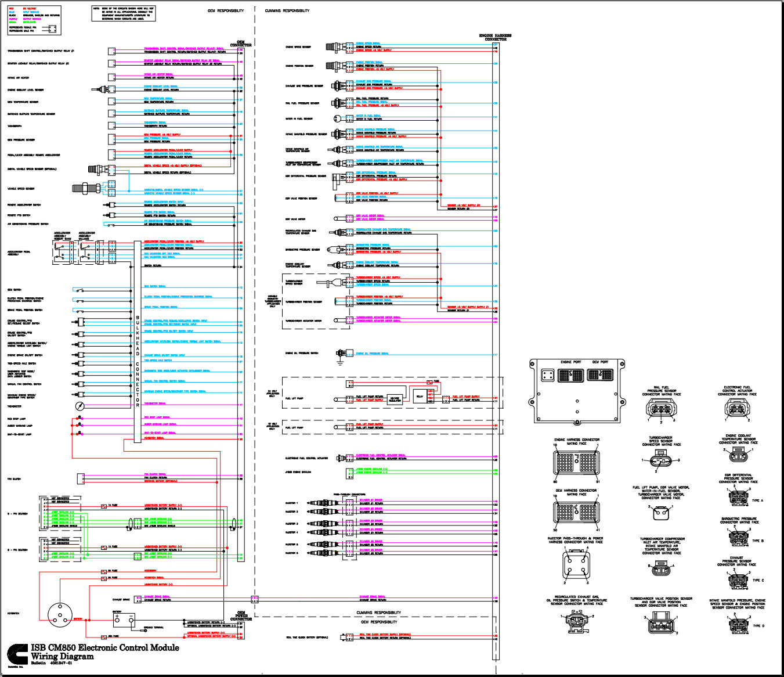Click the OEM harness connector mating face drawing

pyautogui.click(x=576, y=513)
